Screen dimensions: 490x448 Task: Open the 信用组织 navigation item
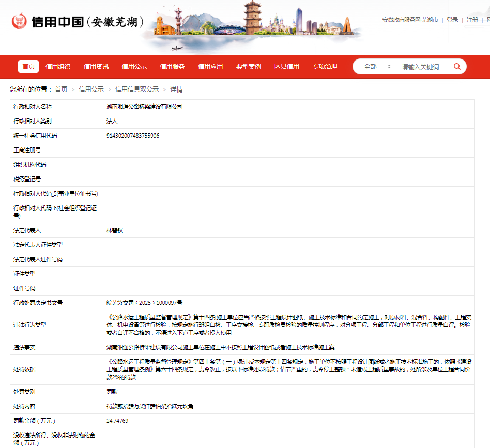point(58,66)
